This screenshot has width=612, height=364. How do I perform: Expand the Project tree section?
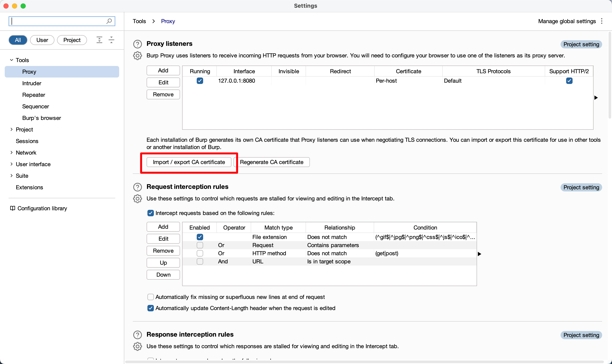click(12, 130)
